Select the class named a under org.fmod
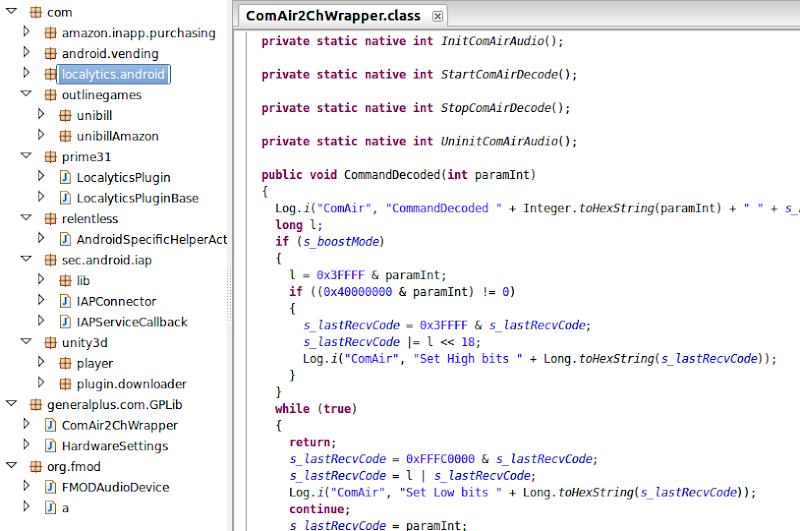Image resolution: width=800 pixels, height=531 pixels. pos(65,508)
